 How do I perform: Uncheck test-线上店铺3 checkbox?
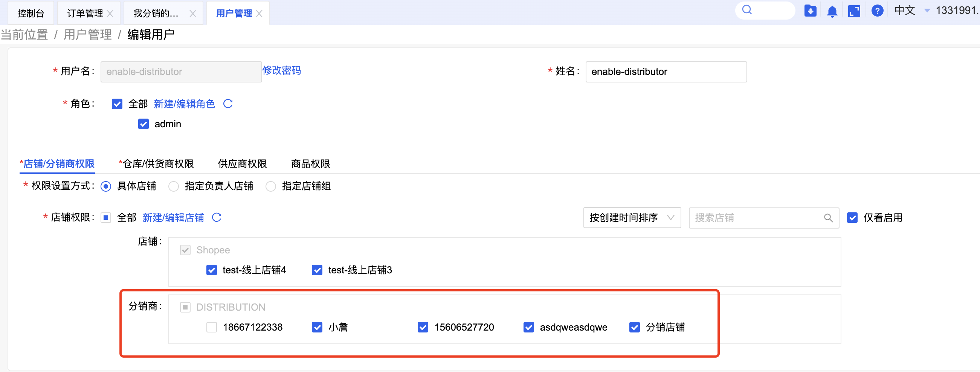pos(317,270)
